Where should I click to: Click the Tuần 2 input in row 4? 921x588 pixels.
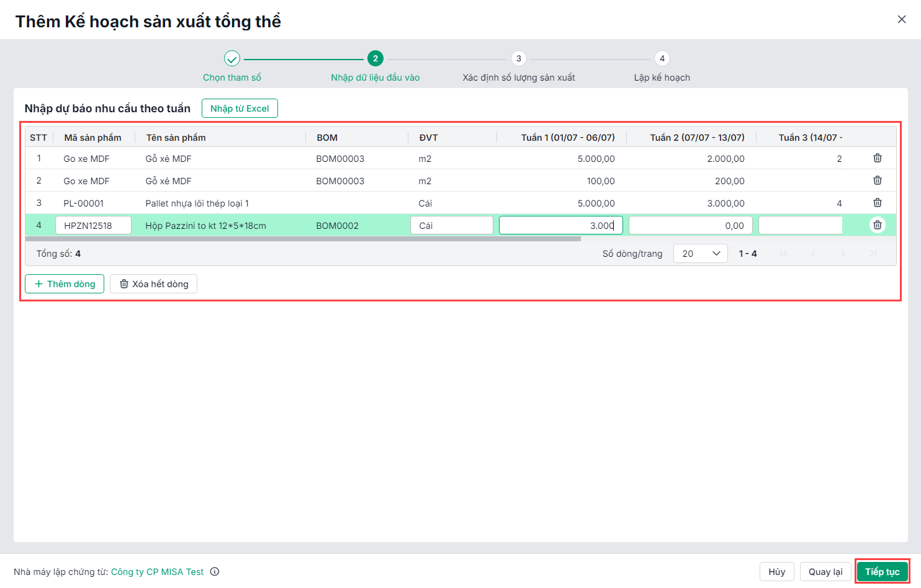coord(690,226)
